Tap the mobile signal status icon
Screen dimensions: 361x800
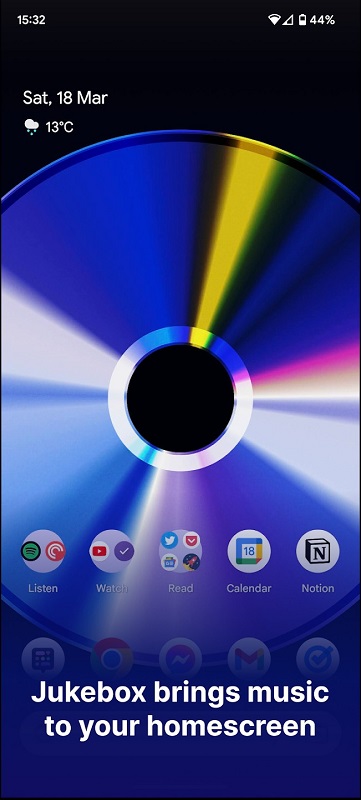pos(288,20)
